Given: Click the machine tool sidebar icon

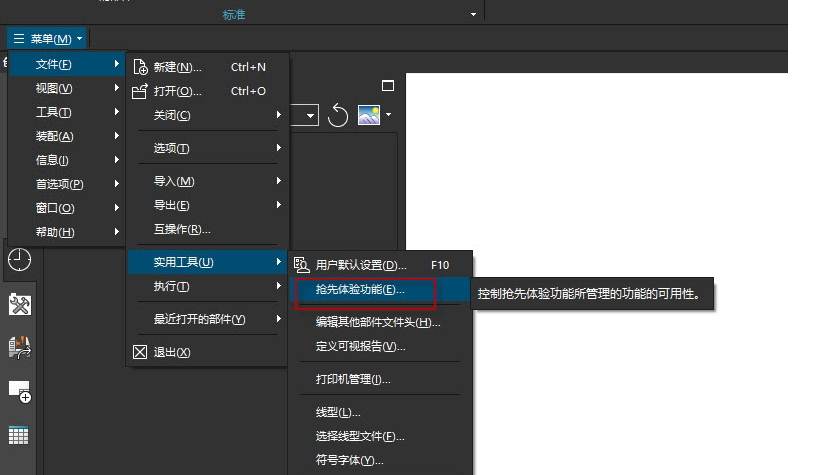Looking at the screenshot, I should coord(20,347).
